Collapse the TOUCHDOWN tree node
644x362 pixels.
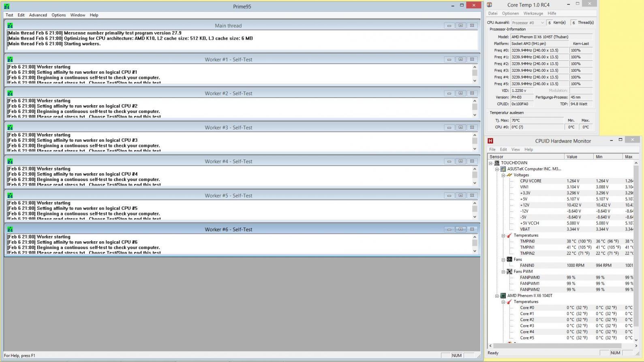coord(490,163)
